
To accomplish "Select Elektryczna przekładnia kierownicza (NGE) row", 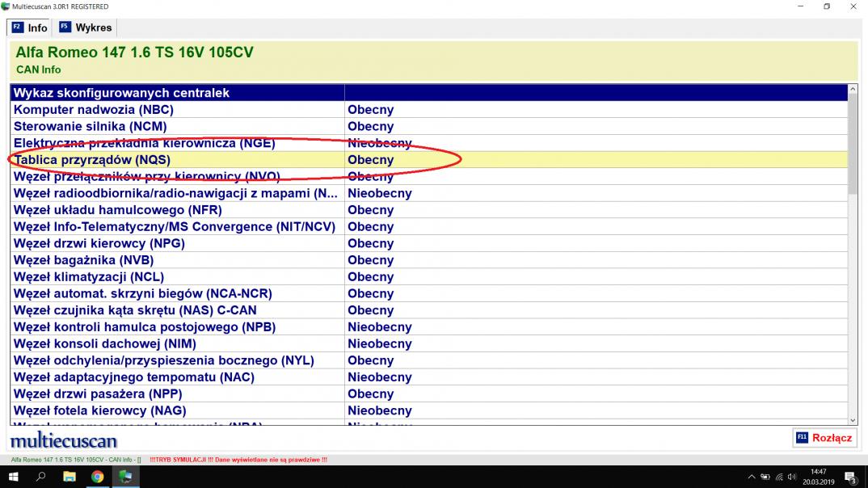I will click(x=428, y=143).
